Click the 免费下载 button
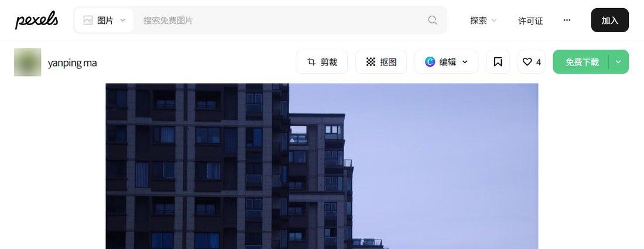The height and width of the screenshot is (249, 644). tap(581, 62)
